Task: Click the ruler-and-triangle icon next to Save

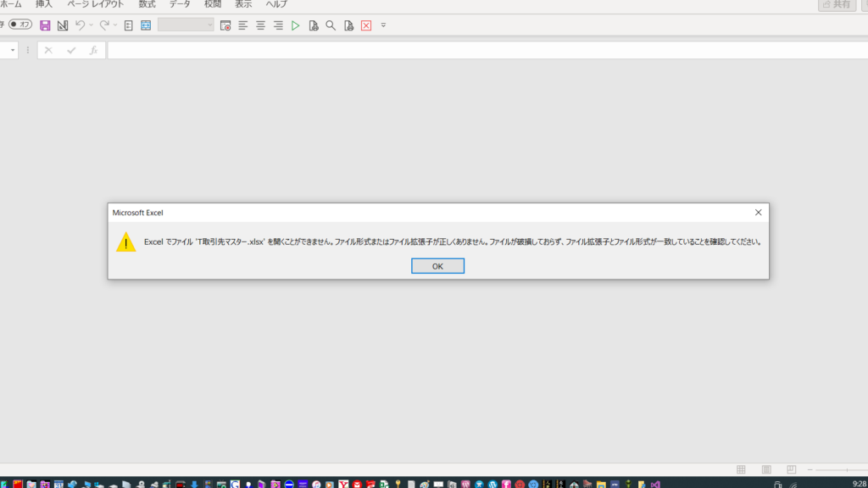Action: click(x=63, y=25)
